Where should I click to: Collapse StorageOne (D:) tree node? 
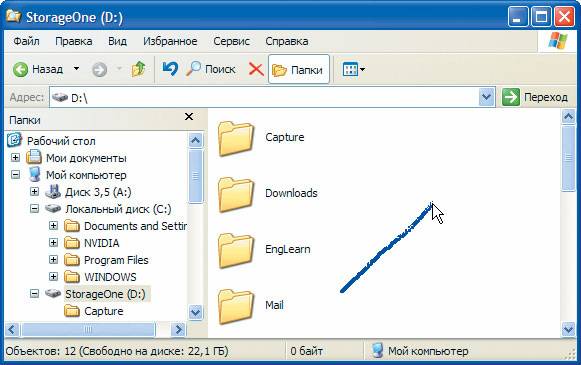point(34,294)
